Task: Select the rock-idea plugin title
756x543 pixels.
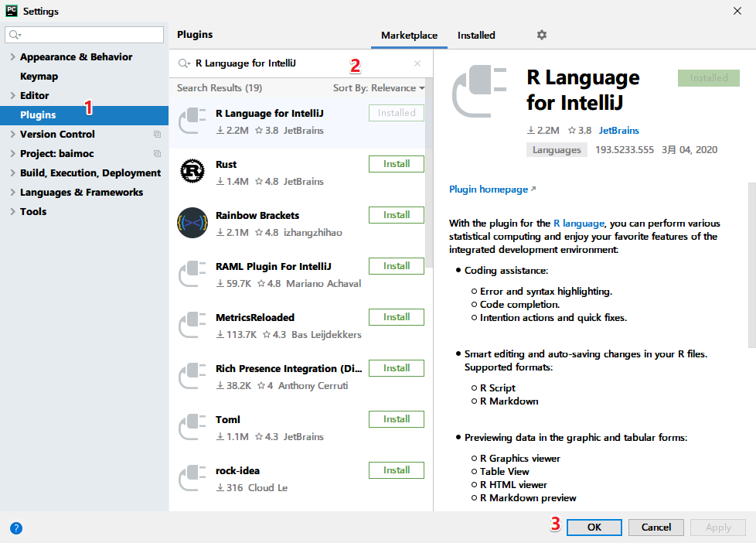Action: click(x=237, y=470)
